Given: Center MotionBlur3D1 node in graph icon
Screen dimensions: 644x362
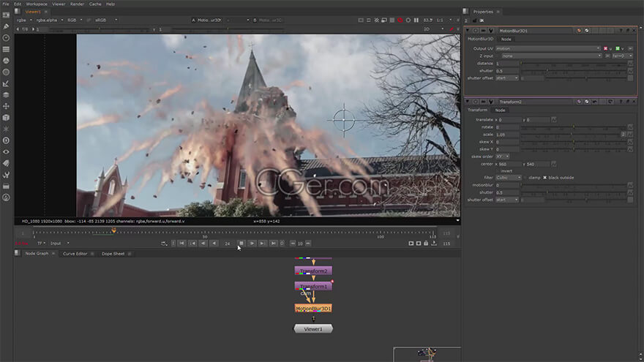Looking at the screenshot, I should tap(475, 31).
